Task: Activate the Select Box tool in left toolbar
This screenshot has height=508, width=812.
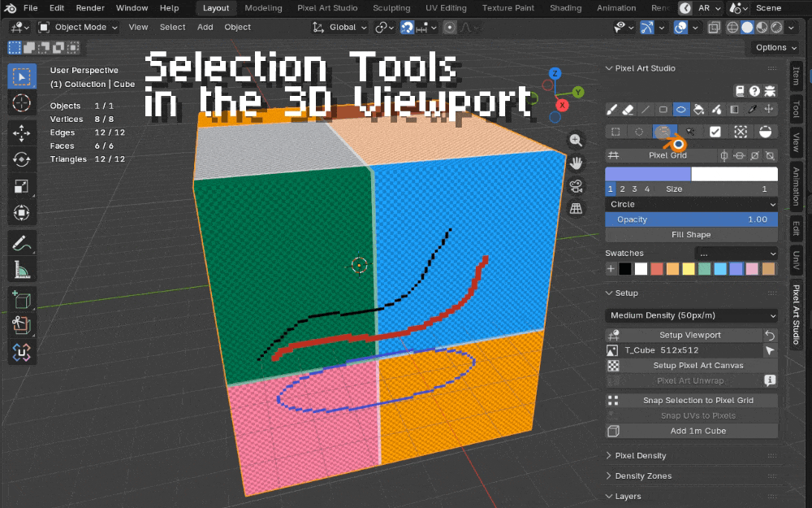Action: 21,76
